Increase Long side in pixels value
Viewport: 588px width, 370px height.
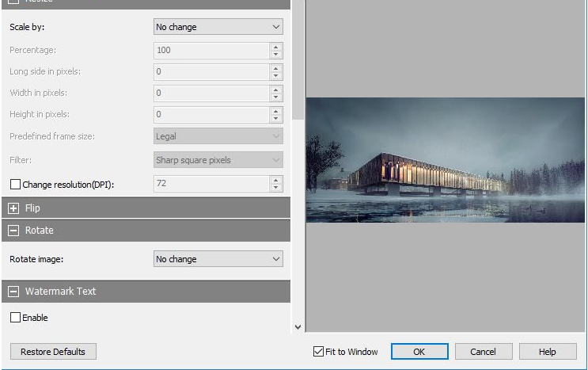276,68
